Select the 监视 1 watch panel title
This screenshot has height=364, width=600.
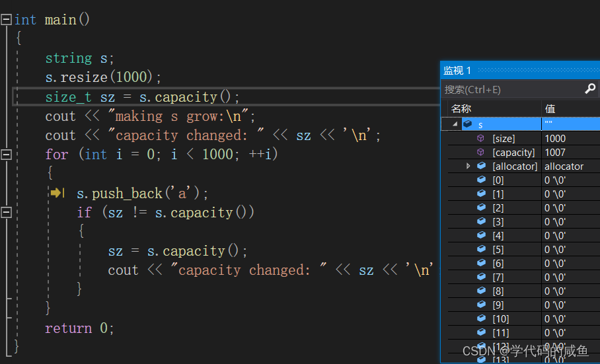[457, 70]
